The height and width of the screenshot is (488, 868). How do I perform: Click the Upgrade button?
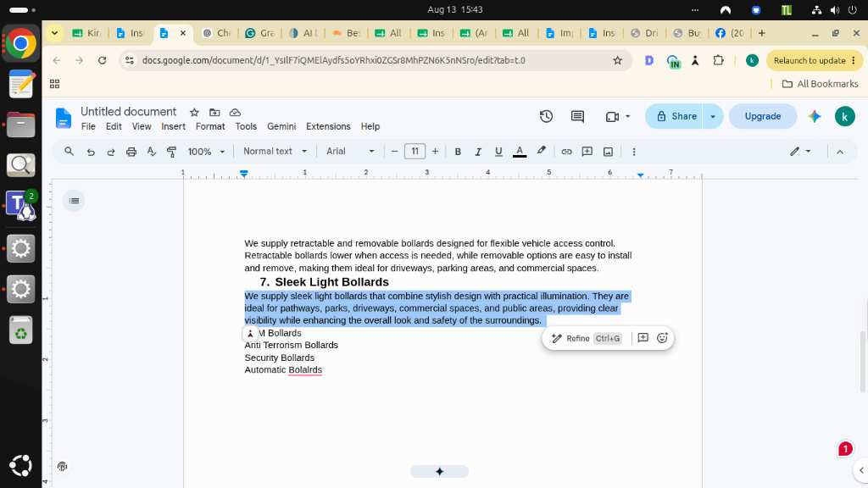[x=762, y=116]
